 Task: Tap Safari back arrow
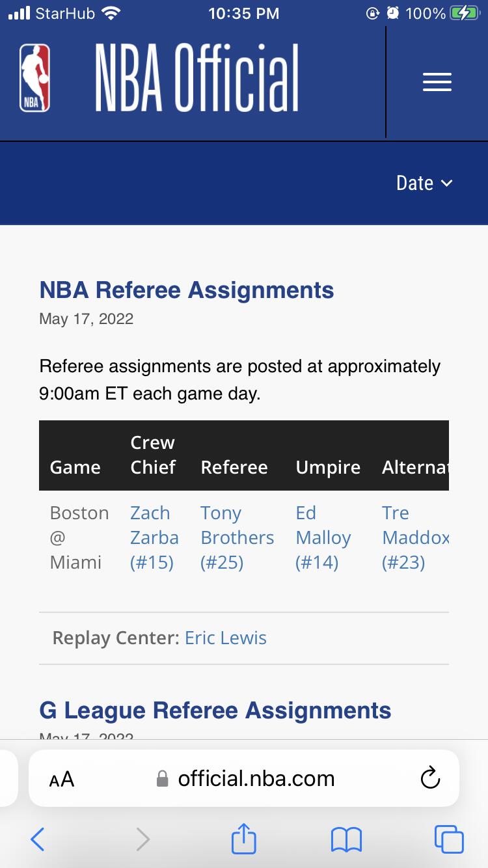[x=38, y=839]
